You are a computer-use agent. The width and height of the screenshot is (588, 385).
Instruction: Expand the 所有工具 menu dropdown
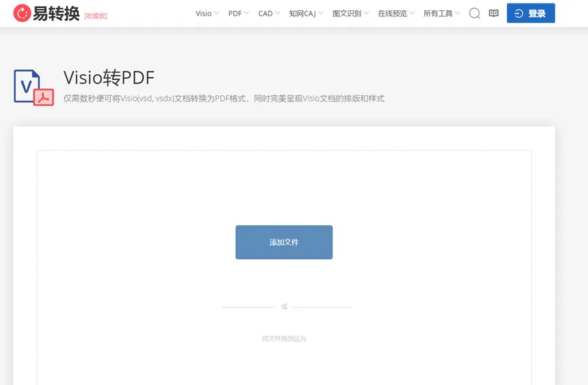(x=441, y=14)
